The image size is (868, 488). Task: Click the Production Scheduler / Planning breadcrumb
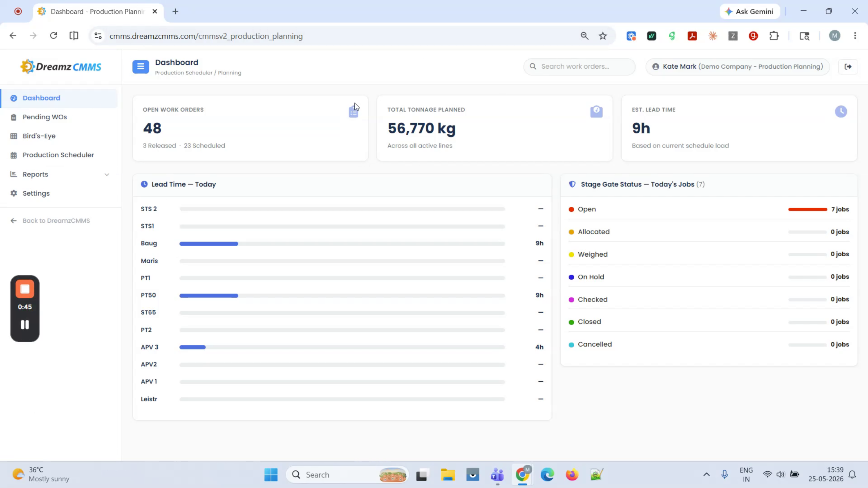(198, 73)
